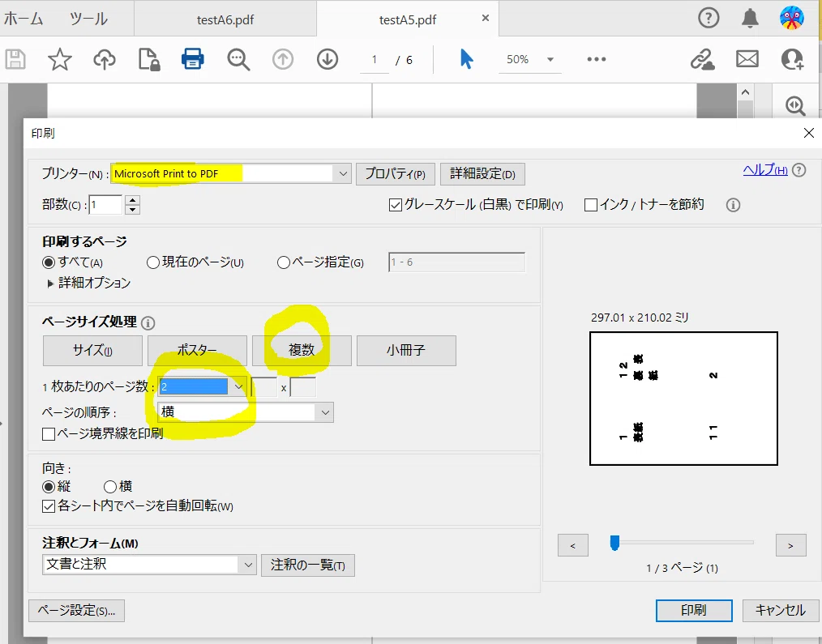Close the 印刷 dialog with X
This screenshot has width=822, height=644.
click(809, 133)
